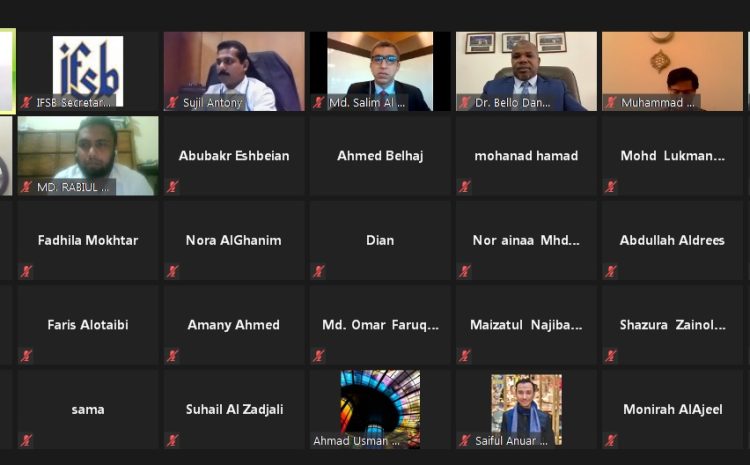Select Md. Salim Al's video tile
Image resolution: width=750 pixels, height=465 pixels.
click(x=380, y=71)
